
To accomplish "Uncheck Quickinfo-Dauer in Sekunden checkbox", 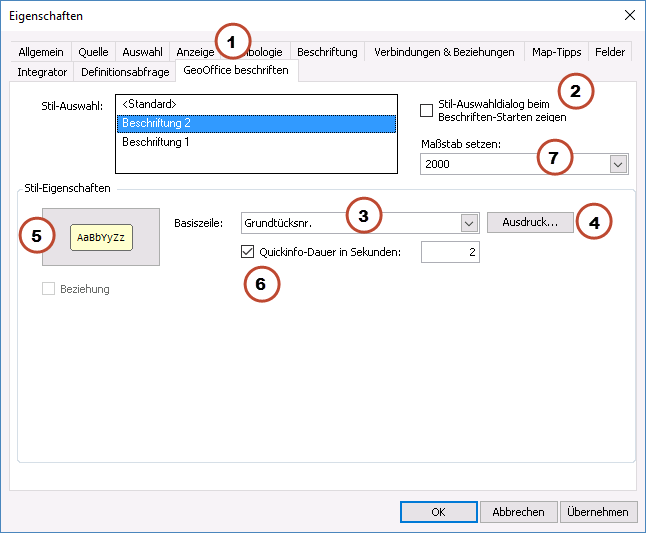I will [248, 252].
